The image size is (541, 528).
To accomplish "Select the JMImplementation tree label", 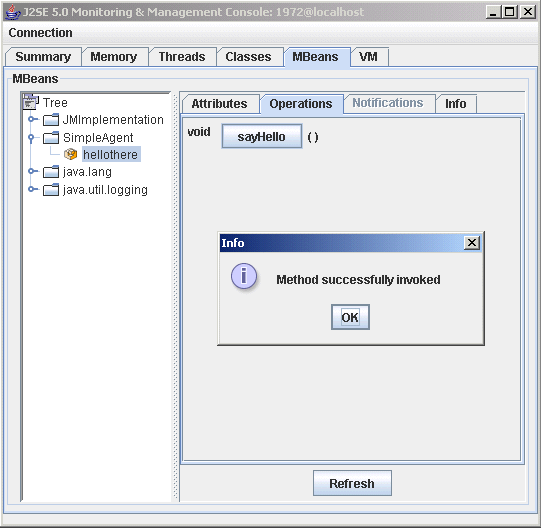I will [x=113, y=120].
